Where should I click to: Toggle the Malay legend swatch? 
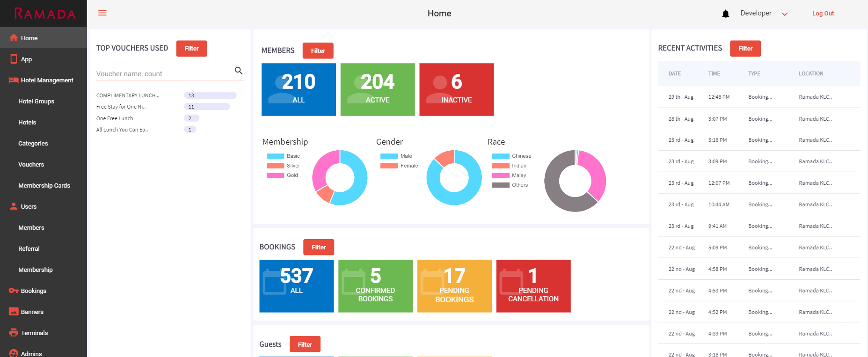click(x=501, y=175)
